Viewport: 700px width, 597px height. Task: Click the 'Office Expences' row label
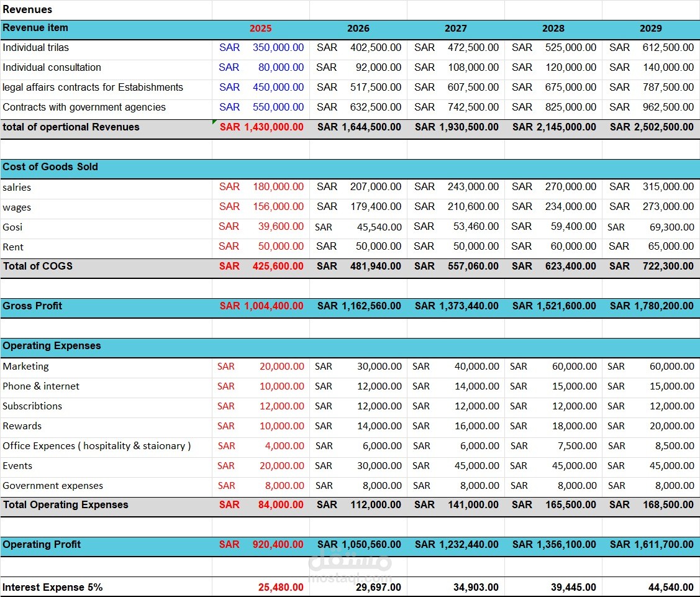(x=96, y=445)
